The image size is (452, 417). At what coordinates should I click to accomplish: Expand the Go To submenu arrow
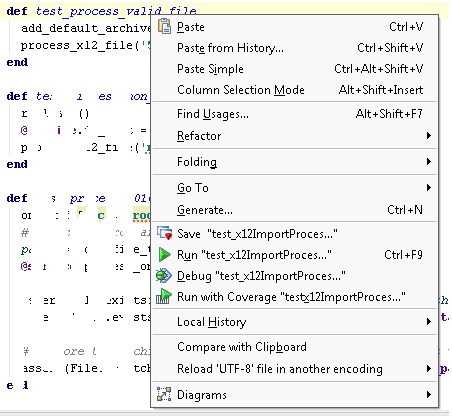(429, 188)
